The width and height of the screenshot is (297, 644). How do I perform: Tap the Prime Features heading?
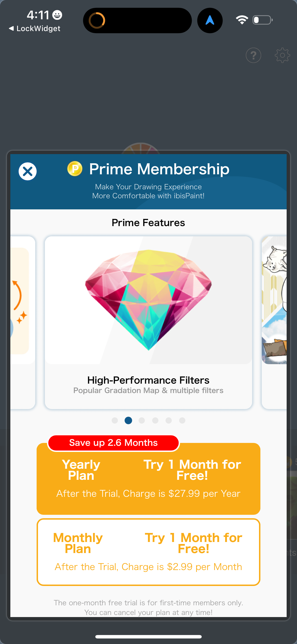click(148, 222)
